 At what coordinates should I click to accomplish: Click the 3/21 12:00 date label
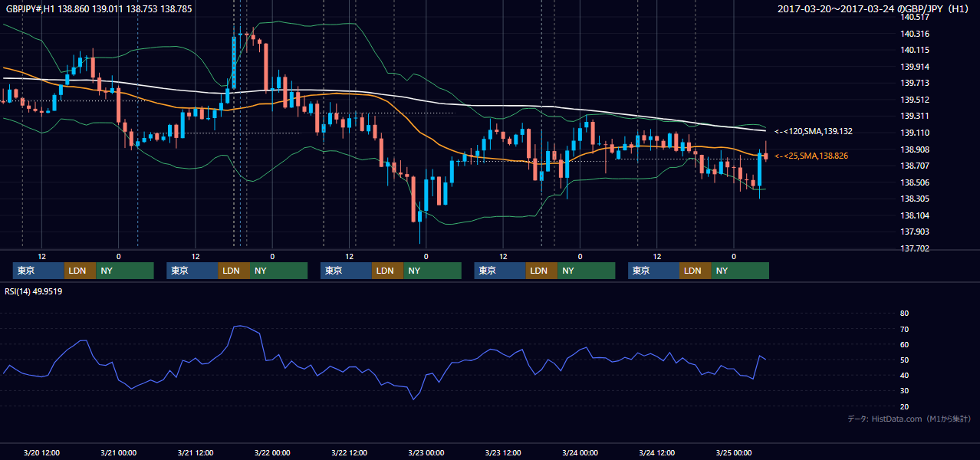point(195,452)
